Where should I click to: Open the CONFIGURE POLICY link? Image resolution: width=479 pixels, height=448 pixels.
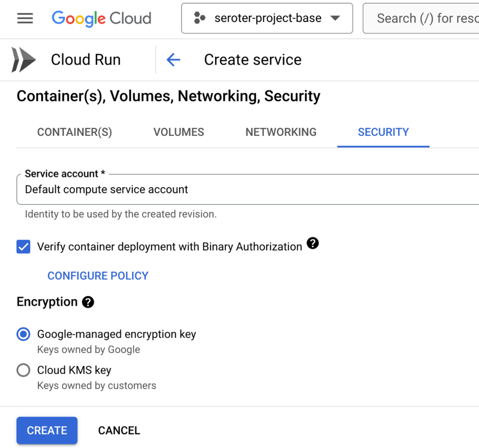pos(98,276)
